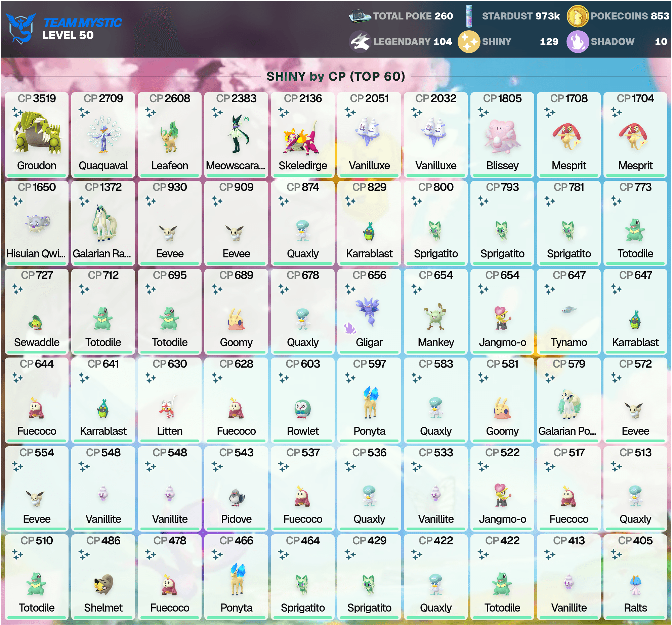672x625 pixels.
Task: Open the Fuecoco card with CP 537
Action: pos(303,489)
